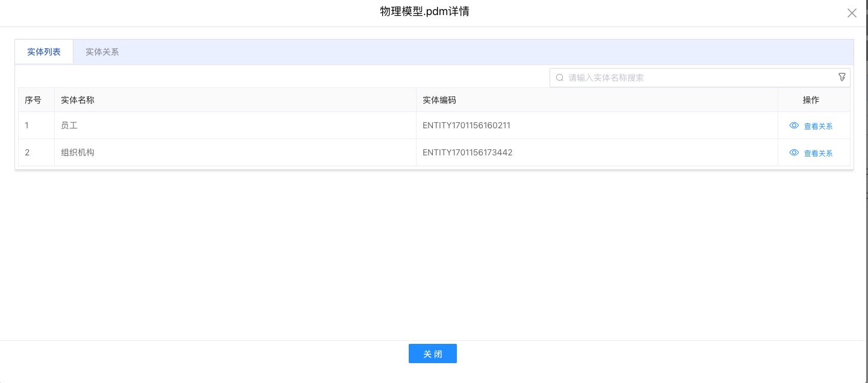
Task: Close the dialog with the X icon
Action: (852, 13)
